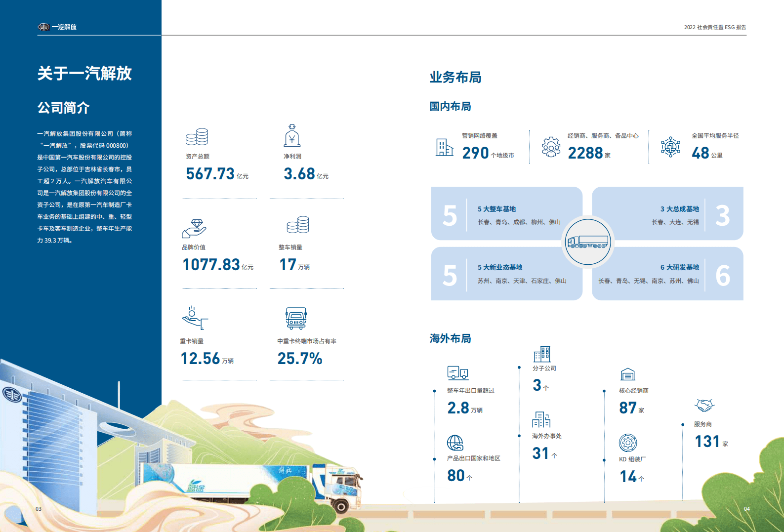The image size is (784, 532).
Task: Click the buildings icon above 海外办事处
Action: click(x=541, y=419)
